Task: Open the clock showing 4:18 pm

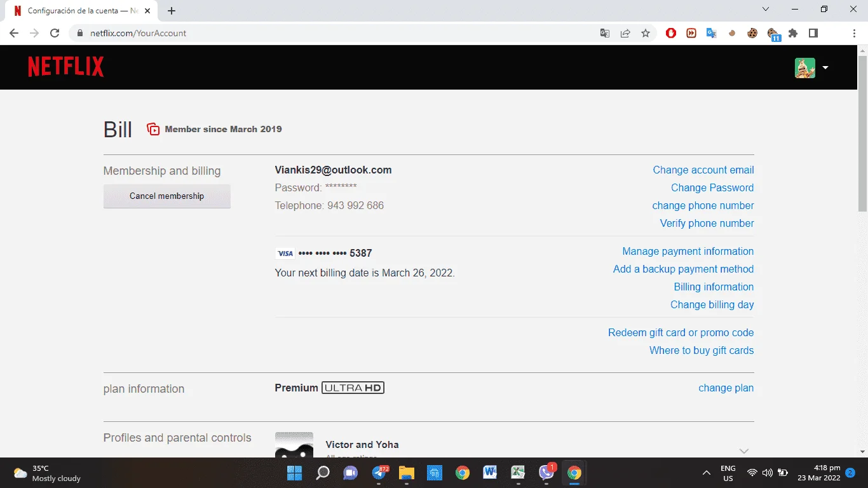Action: pyautogui.click(x=818, y=473)
